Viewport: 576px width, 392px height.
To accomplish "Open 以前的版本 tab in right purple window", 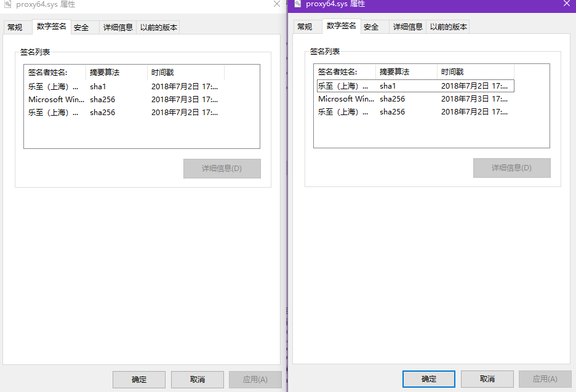I will coord(448,27).
